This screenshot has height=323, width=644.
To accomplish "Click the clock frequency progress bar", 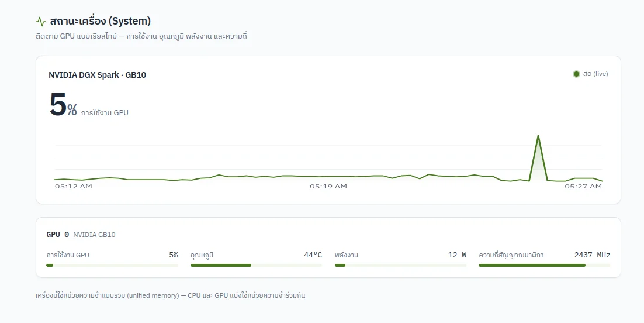I will tap(545, 266).
